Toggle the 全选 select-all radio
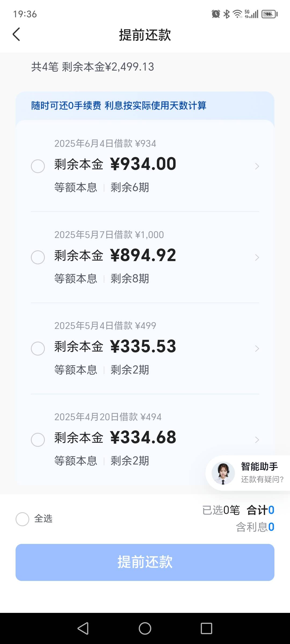290x644 pixels. (x=22, y=519)
